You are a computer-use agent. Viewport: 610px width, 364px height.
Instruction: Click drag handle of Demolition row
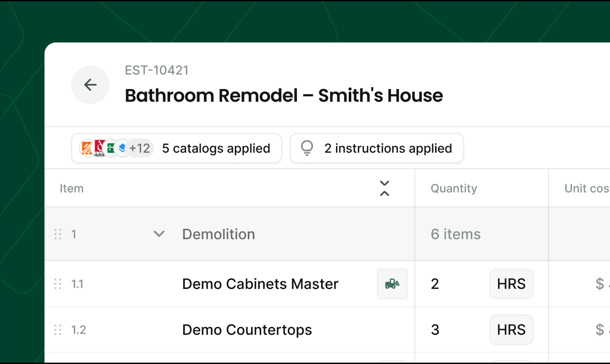click(58, 234)
